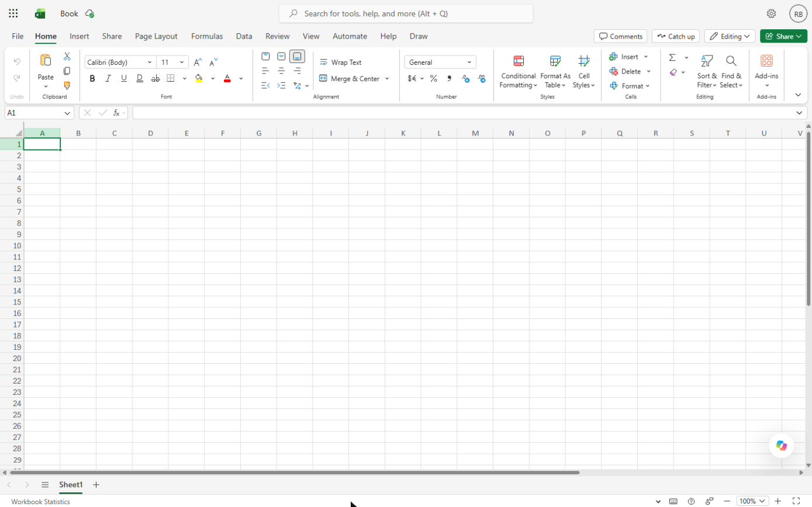812x507 pixels.
Task: Expand the Merge & Center dropdown arrow
Action: pyautogui.click(x=387, y=78)
